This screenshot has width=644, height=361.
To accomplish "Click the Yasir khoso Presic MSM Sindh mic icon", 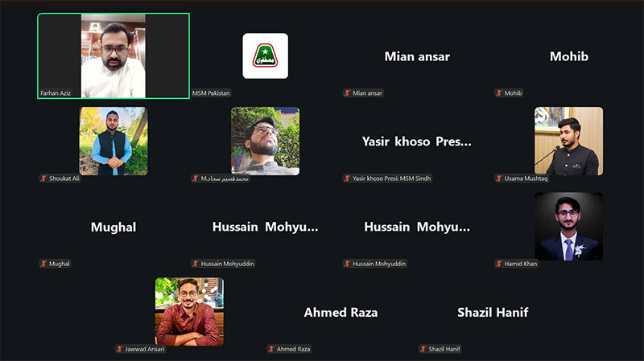I will pyautogui.click(x=347, y=178).
